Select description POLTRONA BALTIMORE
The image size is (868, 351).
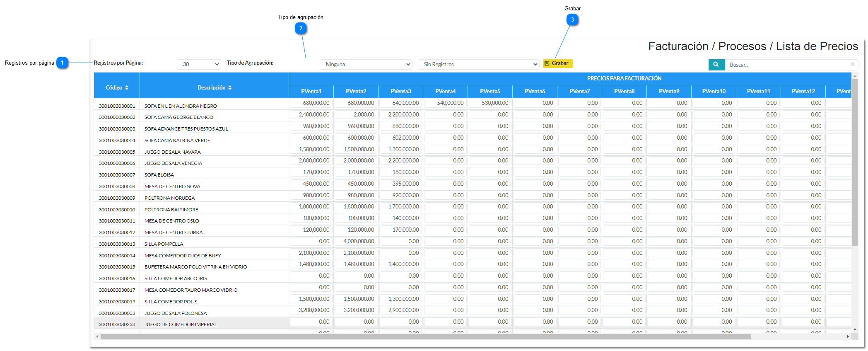(171, 210)
